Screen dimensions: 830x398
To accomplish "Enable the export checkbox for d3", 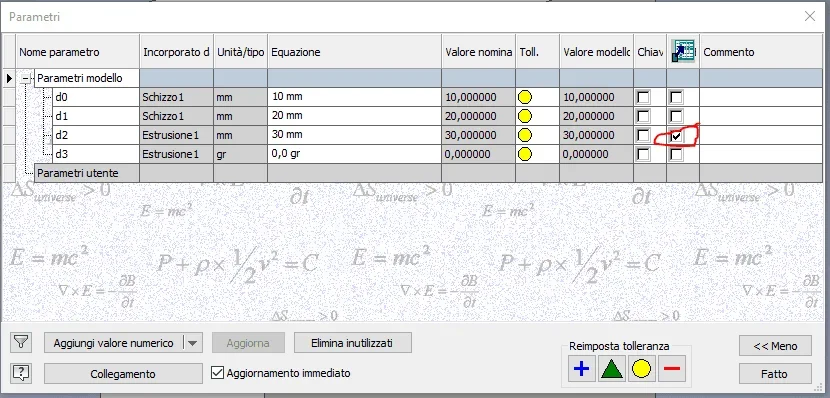I will point(676,155).
